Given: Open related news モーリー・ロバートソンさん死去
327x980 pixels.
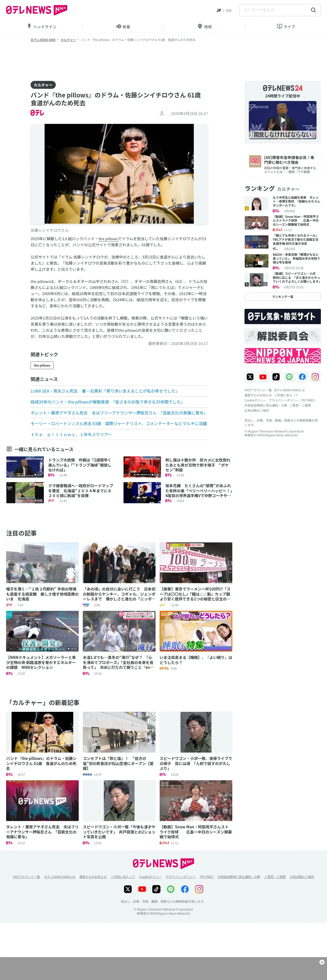Looking at the screenshot, I should 119,423.
